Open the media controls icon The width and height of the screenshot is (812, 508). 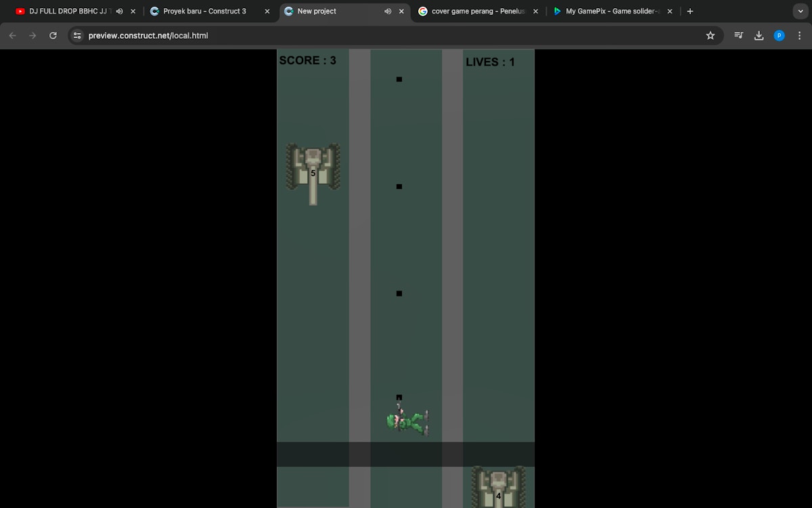[738, 35]
